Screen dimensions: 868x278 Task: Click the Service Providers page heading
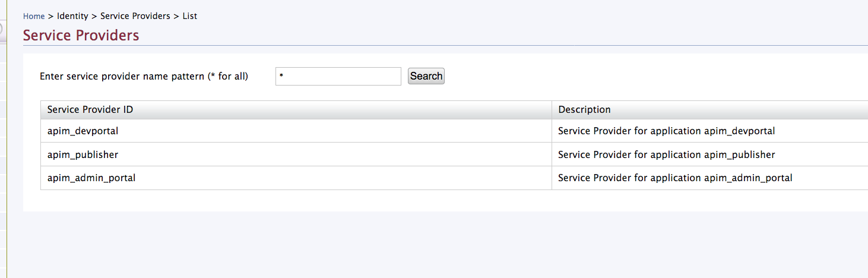click(81, 35)
